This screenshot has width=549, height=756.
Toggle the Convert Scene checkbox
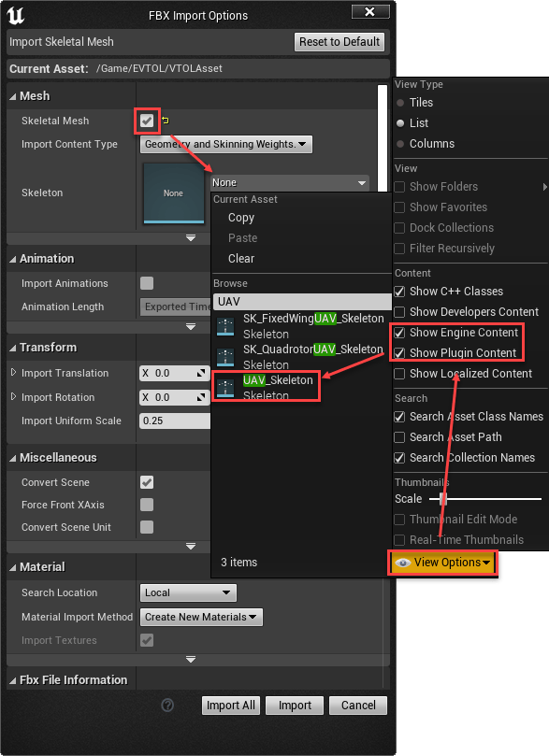147,482
